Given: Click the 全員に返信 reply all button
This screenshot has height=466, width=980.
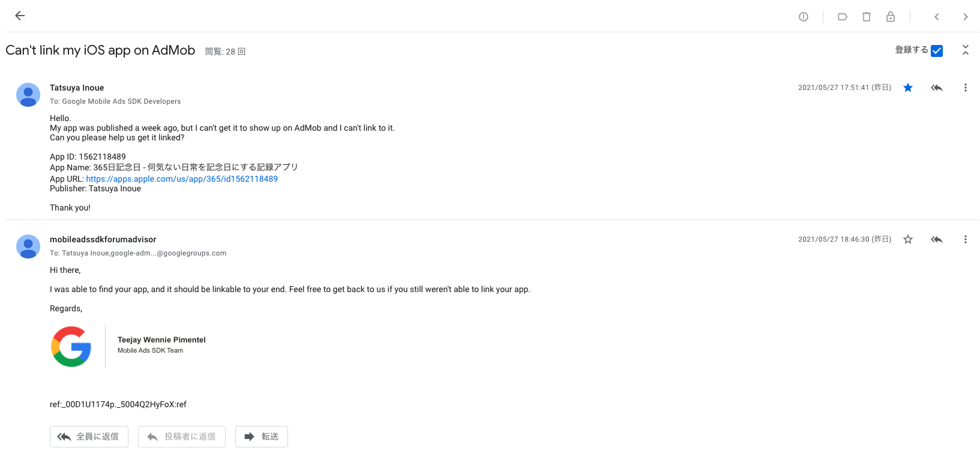Looking at the screenshot, I should coord(89,437).
